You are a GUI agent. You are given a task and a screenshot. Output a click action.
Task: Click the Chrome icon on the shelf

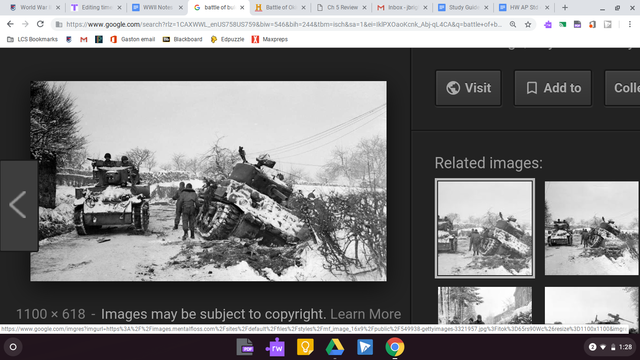click(395, 347)
